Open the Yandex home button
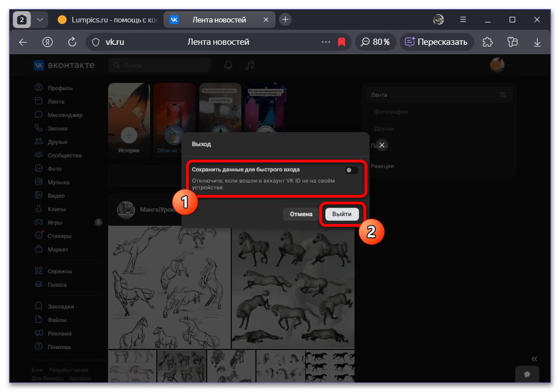Image resolution: width=560 pixels, height=392 pixels. (x=48, y=42)
